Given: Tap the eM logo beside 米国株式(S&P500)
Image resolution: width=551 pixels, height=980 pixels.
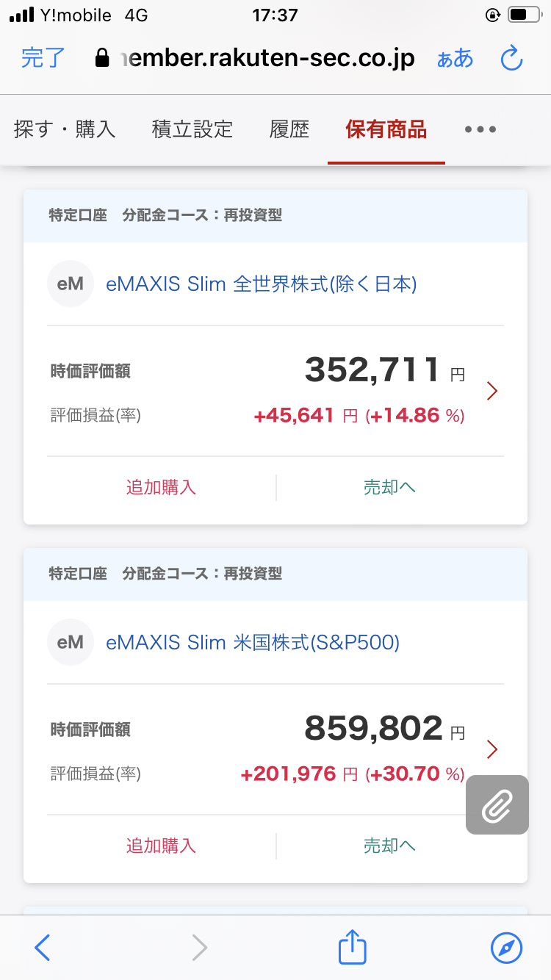Looking at the screenshot, I should point(71,642).
